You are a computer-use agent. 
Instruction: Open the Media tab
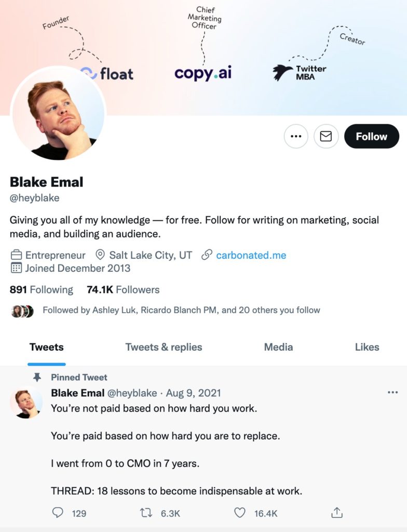(279, 347)
